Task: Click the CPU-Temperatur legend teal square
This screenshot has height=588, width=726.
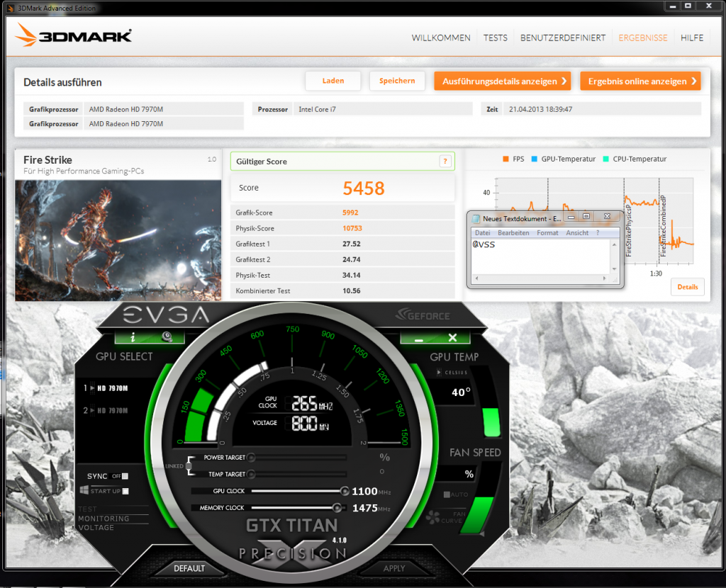Action: tap(606, 159)
